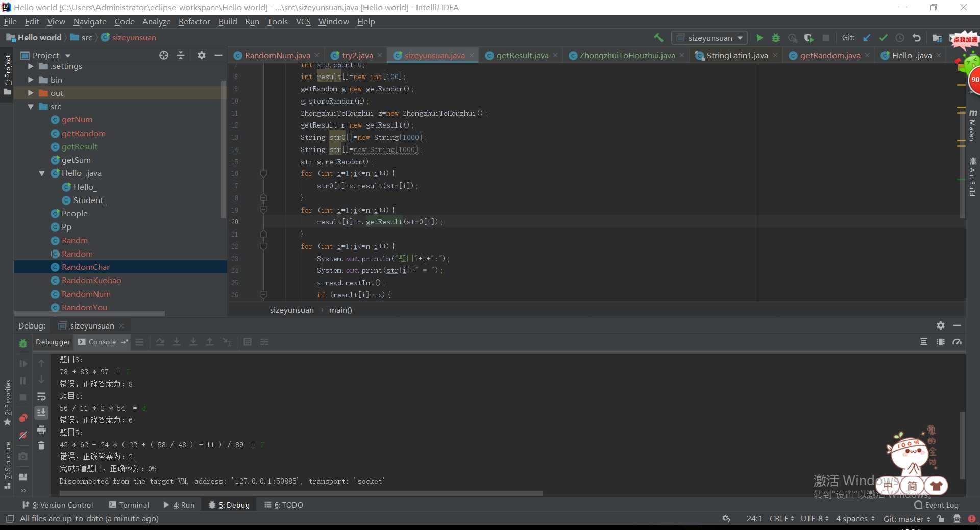This screenshot has width=980, height=530.
Task: Toggle the Maven tool window stripe
Action: [x=972, y=125]
